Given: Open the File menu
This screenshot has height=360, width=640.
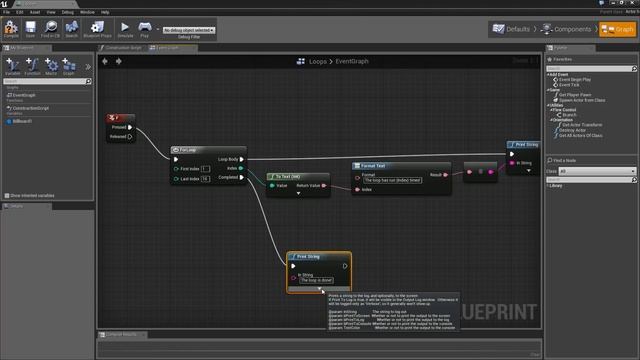Looking at the screenshot, I should click(x=7, y=12).
